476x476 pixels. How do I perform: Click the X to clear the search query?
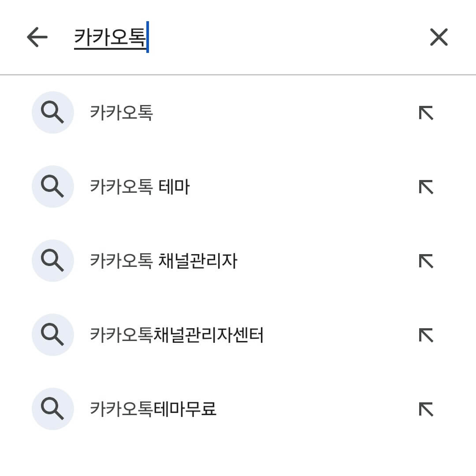[439, 37]
